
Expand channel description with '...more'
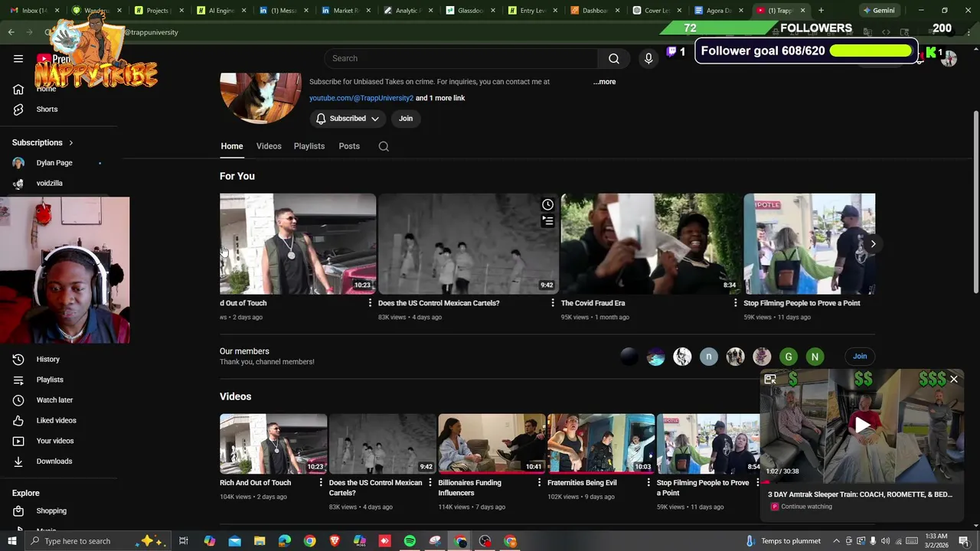coord(604,82)
